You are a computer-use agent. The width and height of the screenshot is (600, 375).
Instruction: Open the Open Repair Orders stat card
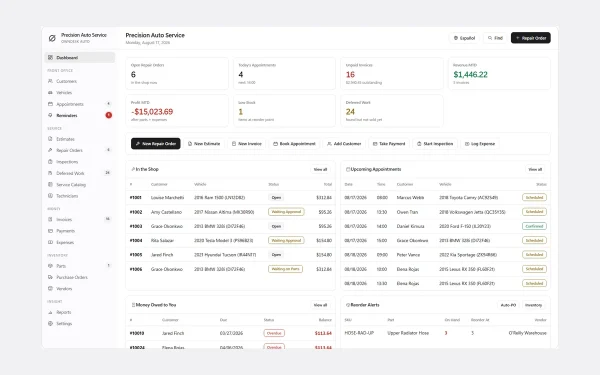click(x=177, y=73)
